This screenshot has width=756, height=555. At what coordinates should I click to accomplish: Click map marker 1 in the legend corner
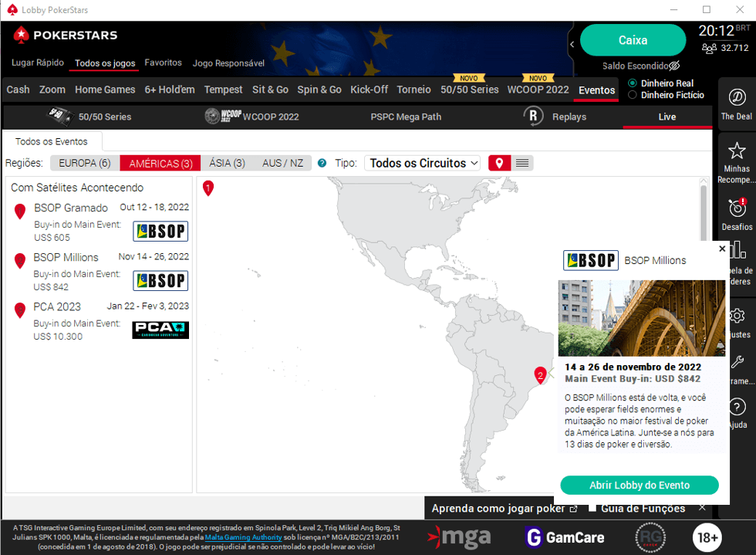coord(208,188)
